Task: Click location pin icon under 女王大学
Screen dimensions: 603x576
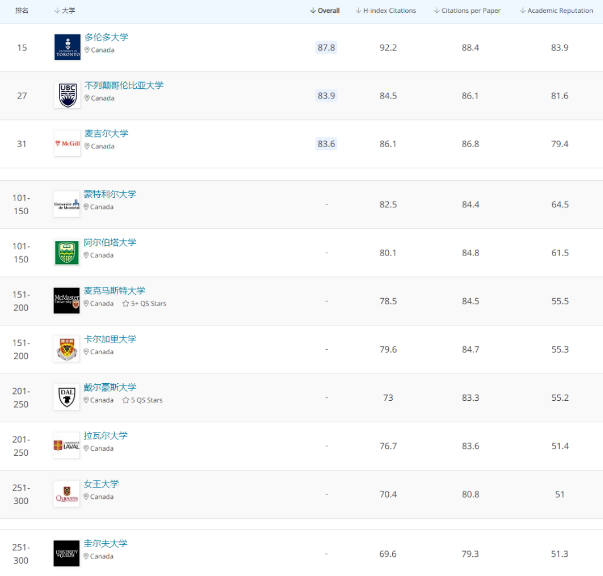Action: point(86,497)
